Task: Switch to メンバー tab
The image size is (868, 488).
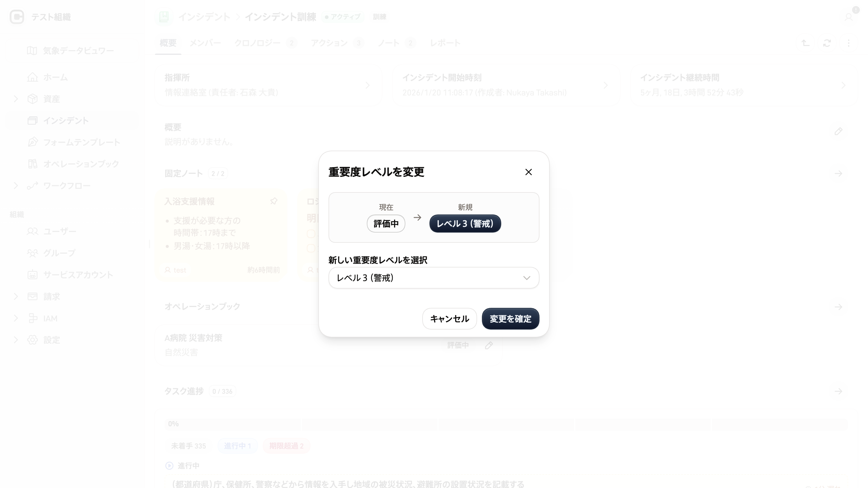Action: [205, 43]
